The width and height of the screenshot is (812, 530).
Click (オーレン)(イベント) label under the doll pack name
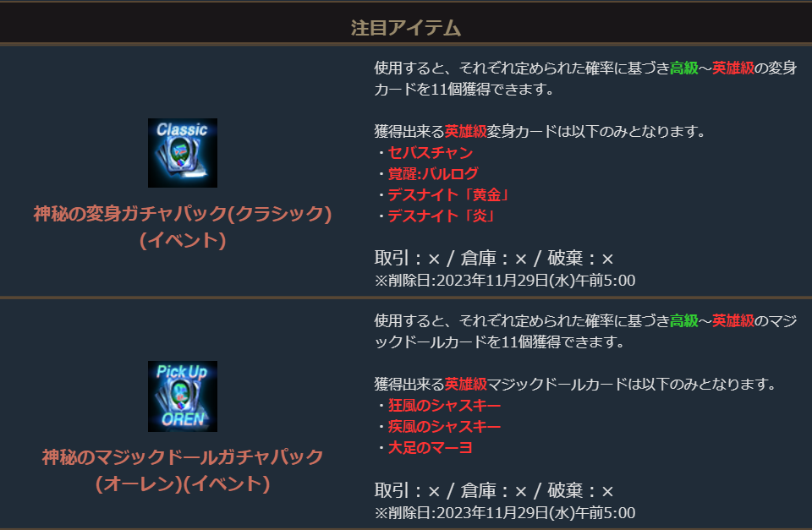coord(183,484)
